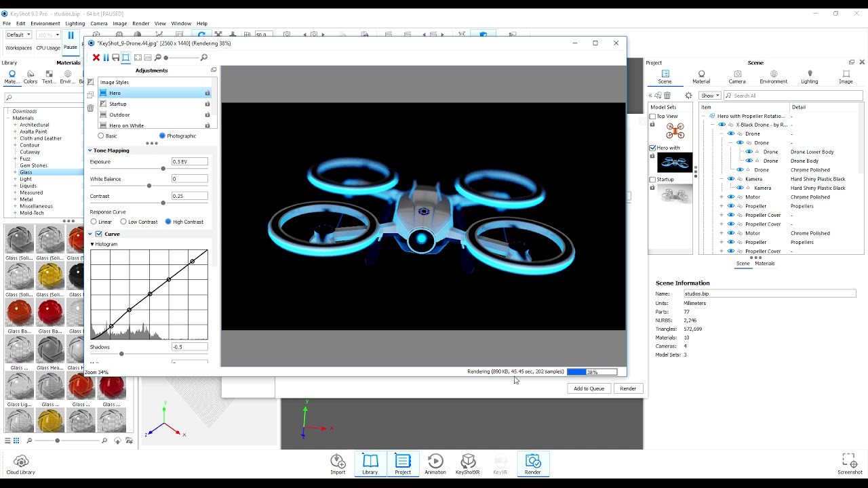Select the Photographic radio button
Viewport: 868px width, 488px height.
pyautogui.click(x=162, y=136)
